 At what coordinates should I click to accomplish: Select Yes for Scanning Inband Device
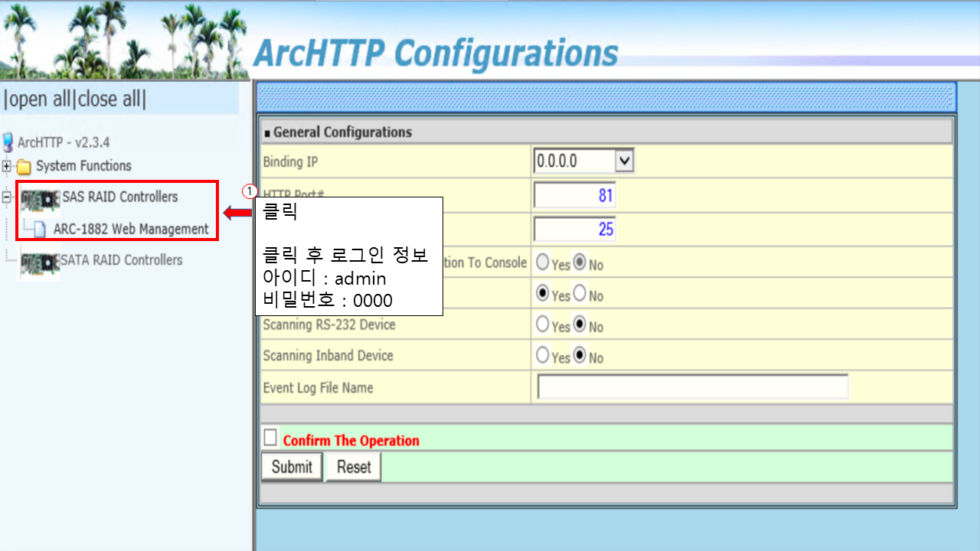click(543, 355)
